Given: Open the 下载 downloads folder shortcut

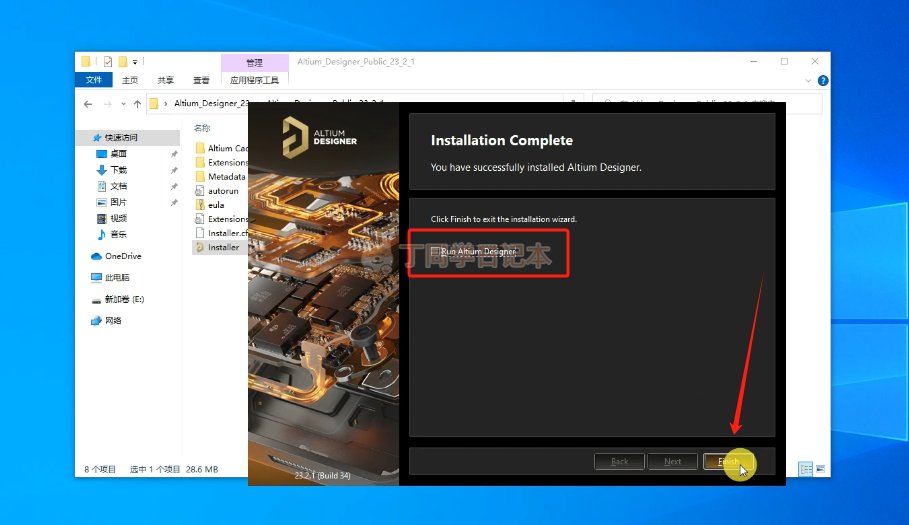Looking at the screenshot, I should click(x=118, y=170).
